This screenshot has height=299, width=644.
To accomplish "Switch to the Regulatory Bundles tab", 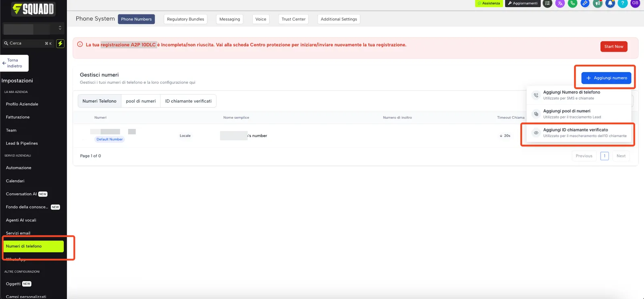I will coord(186,19).
